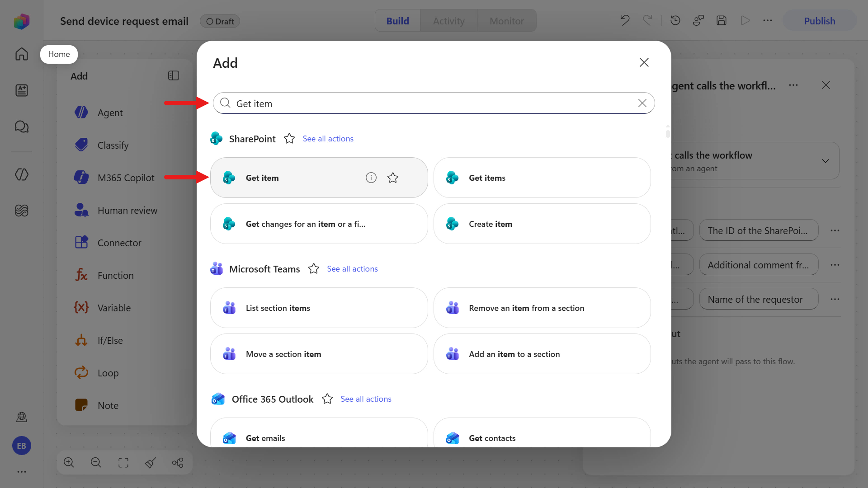Choose Remove an item from a section
Image resolution: width=868 pixels, height=488 pixels.
(542, 308)
